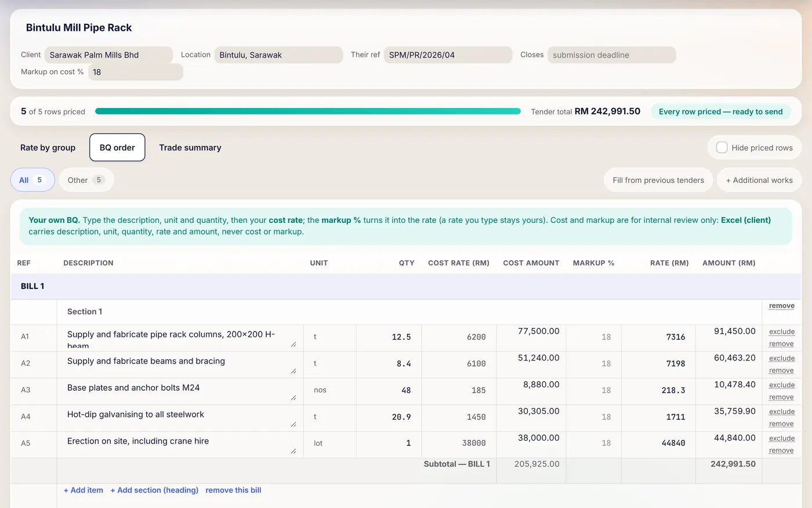
Task: Filter rows by the All chip
Action: coord(32,180)
